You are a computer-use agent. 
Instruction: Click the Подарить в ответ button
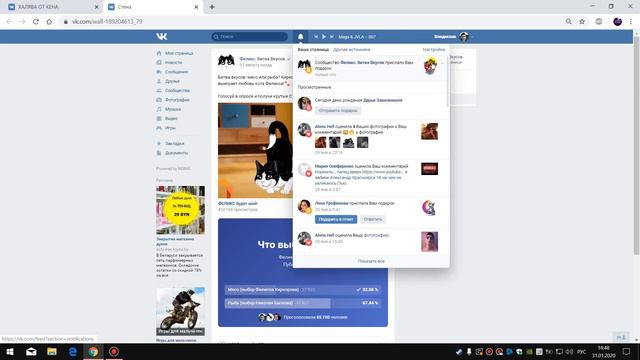click(x=336, y=219)
